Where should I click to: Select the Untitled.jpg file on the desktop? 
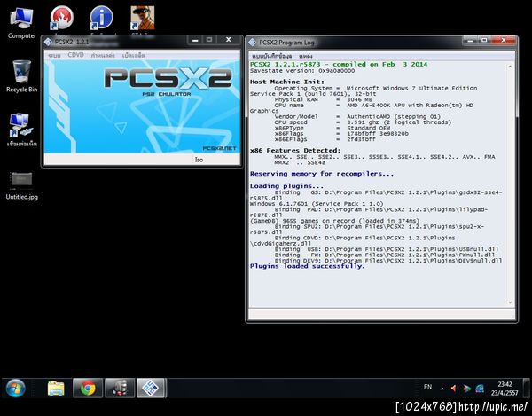(21, 186)
